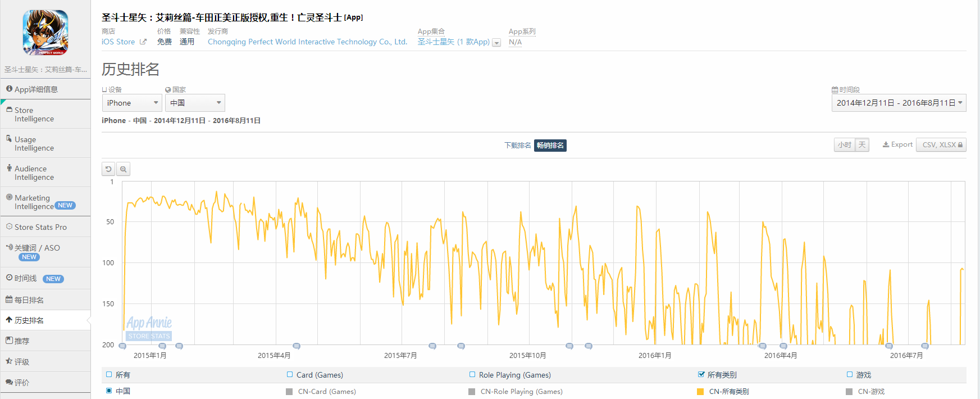Click the CN-Card (Games) color swatch
Image resolution: width=980 pixels, height=399 pixels.
(289, 392)
